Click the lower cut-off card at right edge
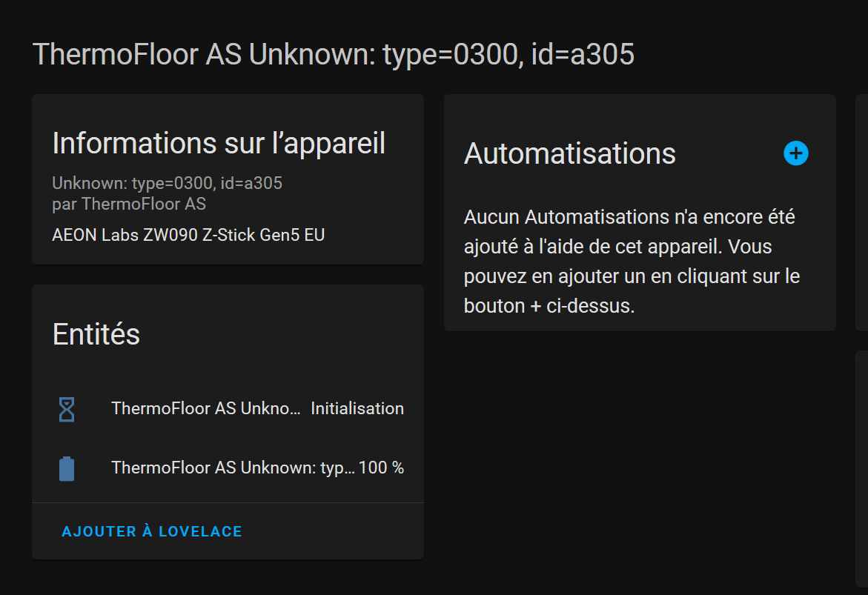This screenshot has height=595, width=868. 861,467
